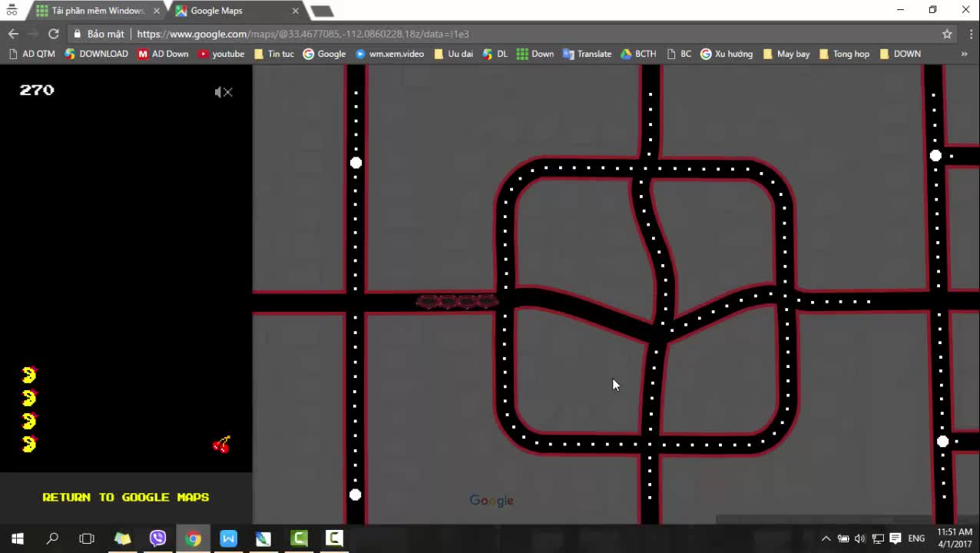Image resolution: width=980 pixels, height=553 pixels.
Task: Click the secure lock Bảo mật indicator
Action: coord(98,34)
